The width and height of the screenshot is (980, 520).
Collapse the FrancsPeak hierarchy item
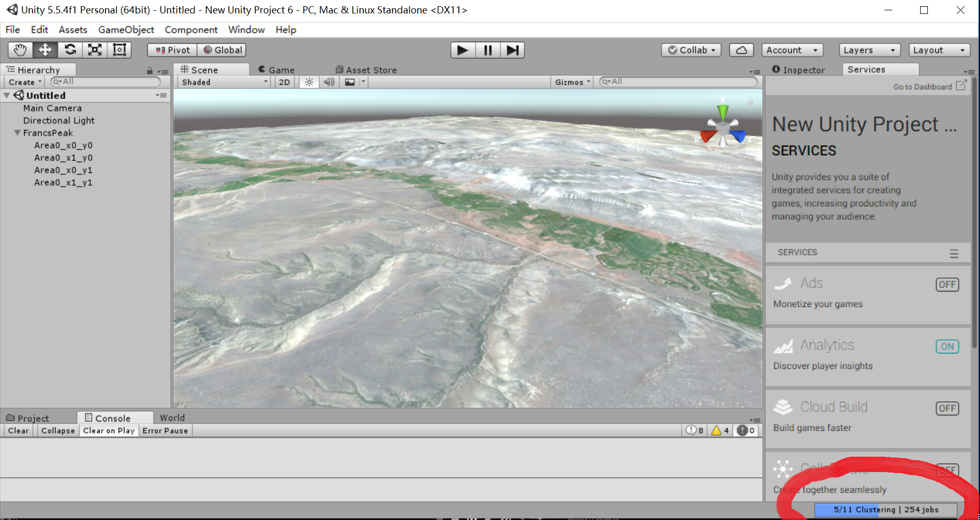pyautogui.click(x=17, y=133)
